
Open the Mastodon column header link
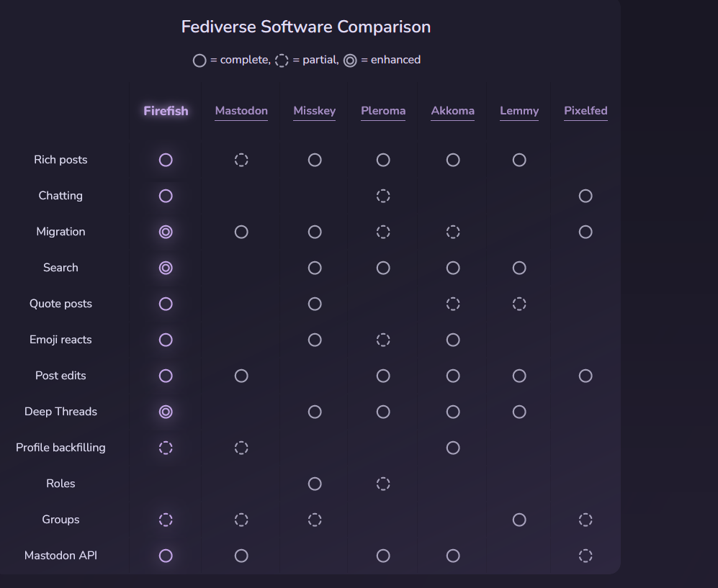tap(241, 111)
